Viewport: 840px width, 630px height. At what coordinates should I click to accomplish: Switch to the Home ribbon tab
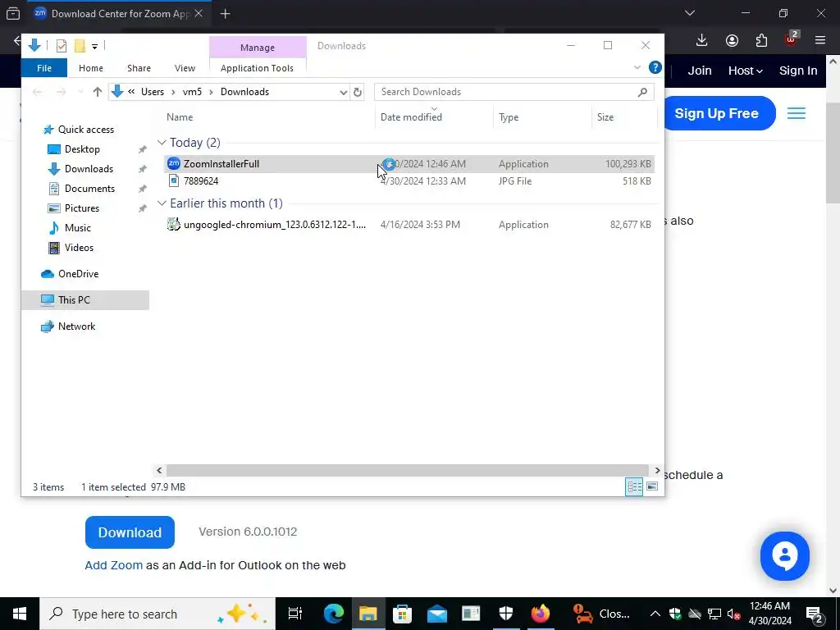click(90, 68)
